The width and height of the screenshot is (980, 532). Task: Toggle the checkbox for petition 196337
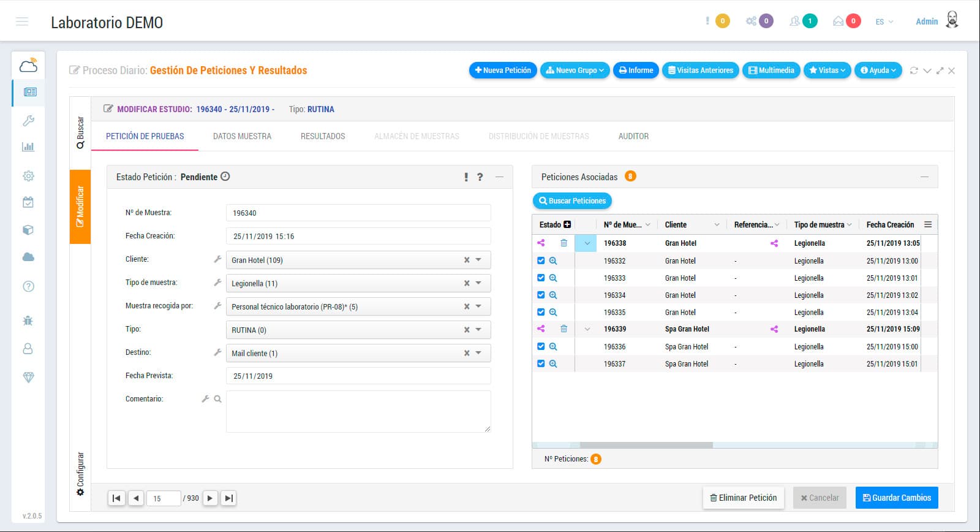coord(541,363)
